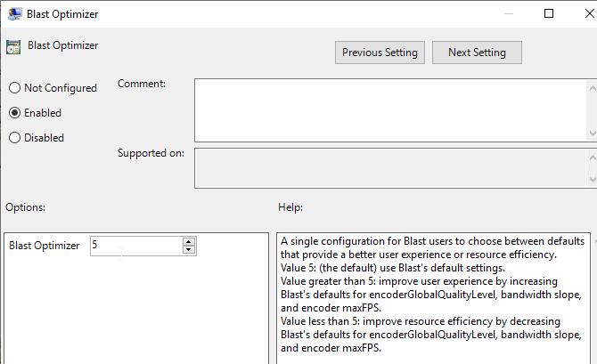Maximize the Blast Optimizer window
597x364 pixels.
coord(549,13)
